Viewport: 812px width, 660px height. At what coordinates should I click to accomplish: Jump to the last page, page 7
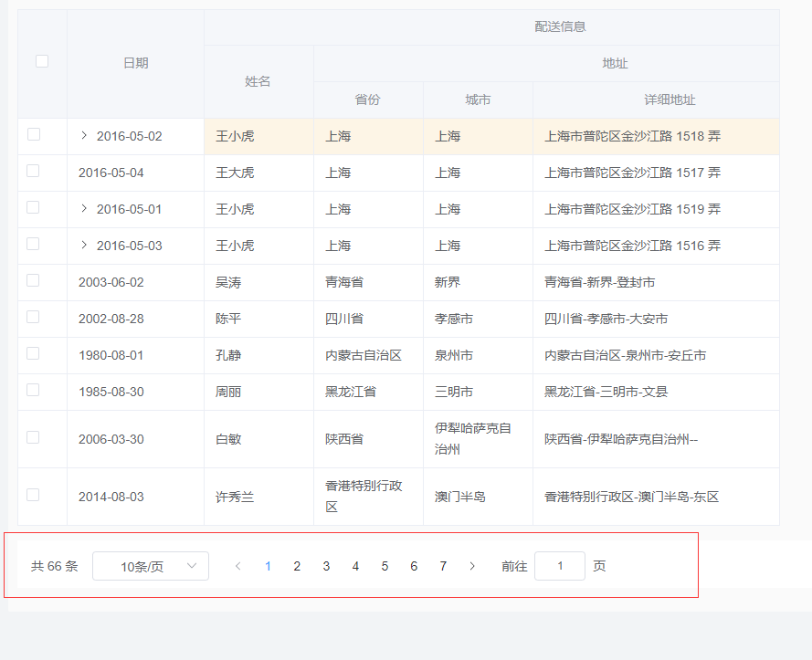point(443,566)
